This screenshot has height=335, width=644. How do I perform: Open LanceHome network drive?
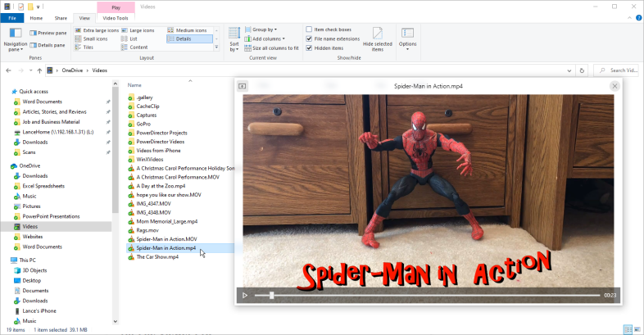[58, 132]
